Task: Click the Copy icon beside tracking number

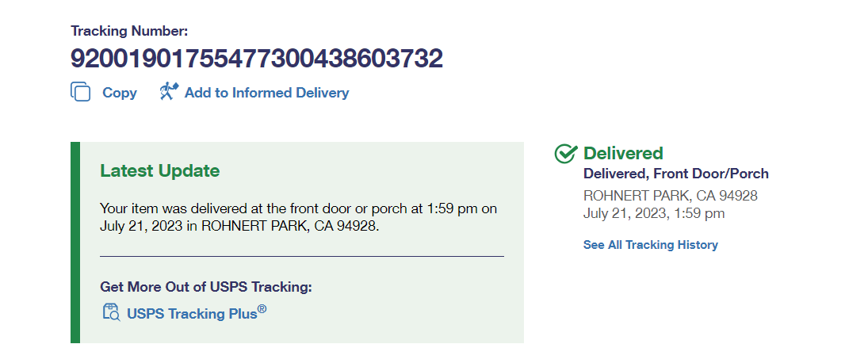Action: point(81,92)
